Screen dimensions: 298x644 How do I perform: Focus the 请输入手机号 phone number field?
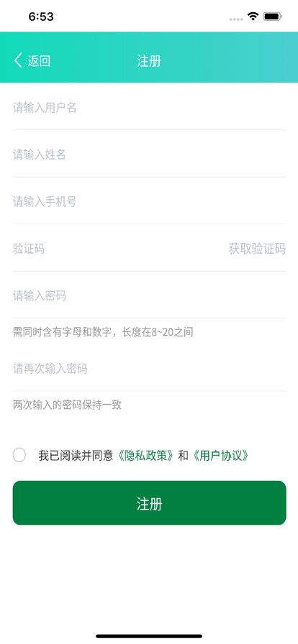point(150,202)
